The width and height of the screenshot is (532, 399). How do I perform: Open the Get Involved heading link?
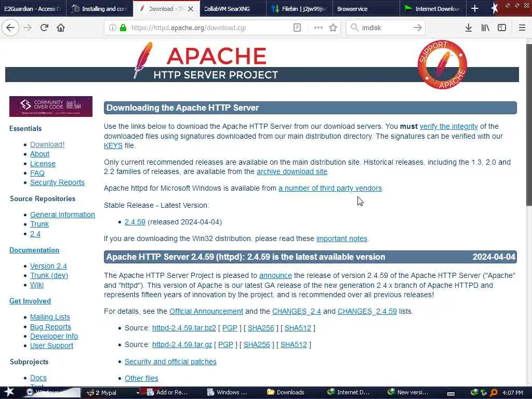30,301
